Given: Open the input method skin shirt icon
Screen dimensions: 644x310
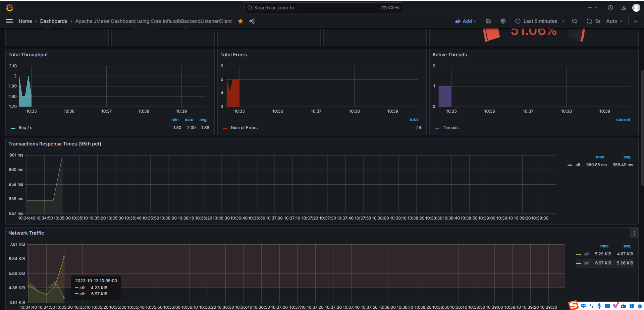Looking at the screenshot, I should (615, 306).
